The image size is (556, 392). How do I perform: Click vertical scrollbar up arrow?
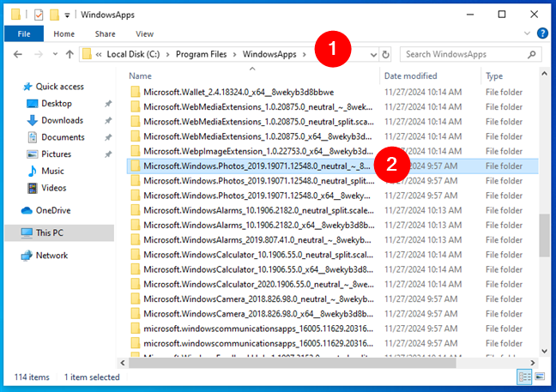[544, 74]
